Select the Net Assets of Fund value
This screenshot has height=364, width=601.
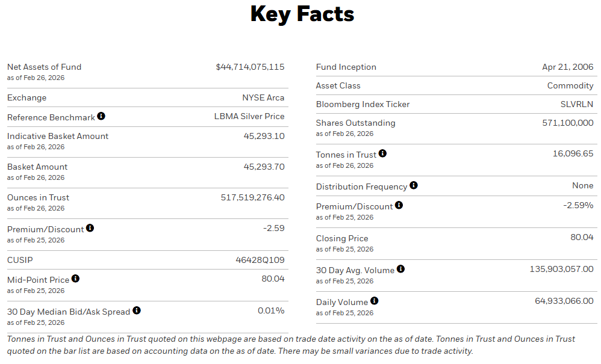(250, 67)
